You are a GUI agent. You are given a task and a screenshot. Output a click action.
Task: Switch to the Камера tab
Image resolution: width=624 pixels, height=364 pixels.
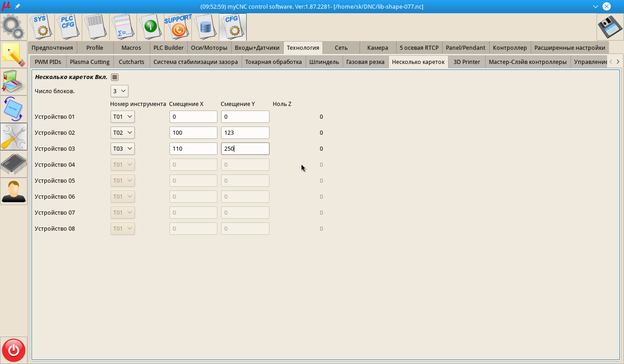(x=378, y=47)
